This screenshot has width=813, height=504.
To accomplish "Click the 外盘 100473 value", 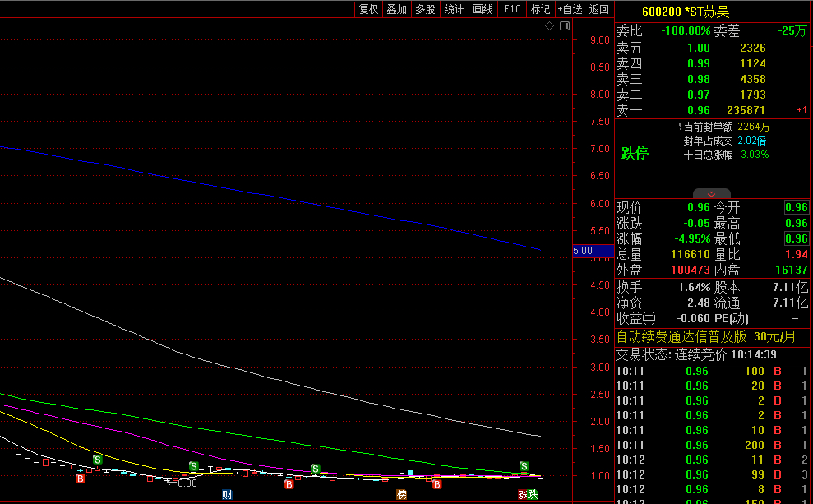I will point(691,270).
